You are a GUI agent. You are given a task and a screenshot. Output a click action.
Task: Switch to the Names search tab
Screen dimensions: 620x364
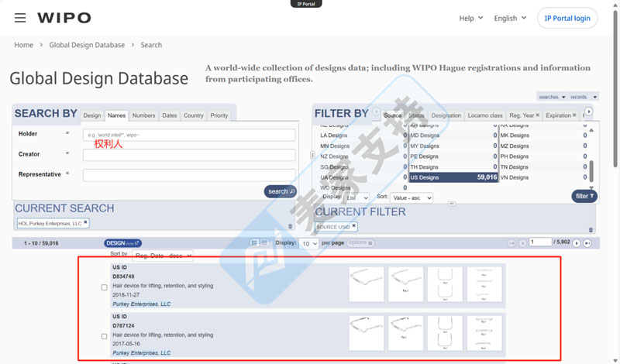click(117, 115)
